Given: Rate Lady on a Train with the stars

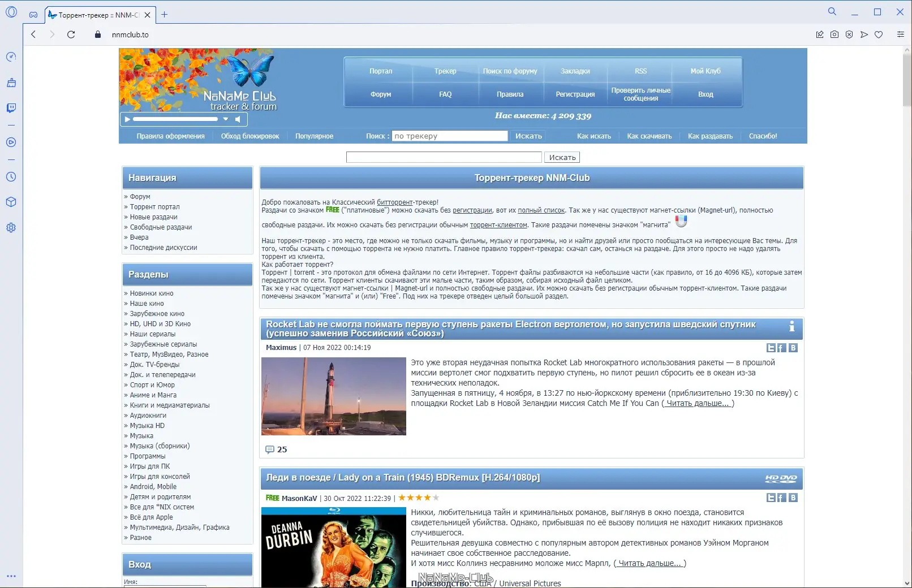Looking at the screenshot, I should (419, 498).
